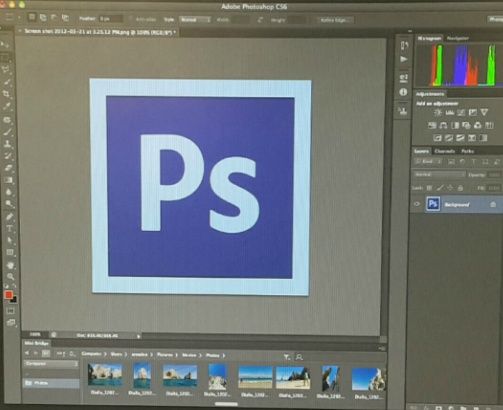The image size is (503, 410).
Task: Open the Actions panel play icon
Action: (x=404, y=59)
